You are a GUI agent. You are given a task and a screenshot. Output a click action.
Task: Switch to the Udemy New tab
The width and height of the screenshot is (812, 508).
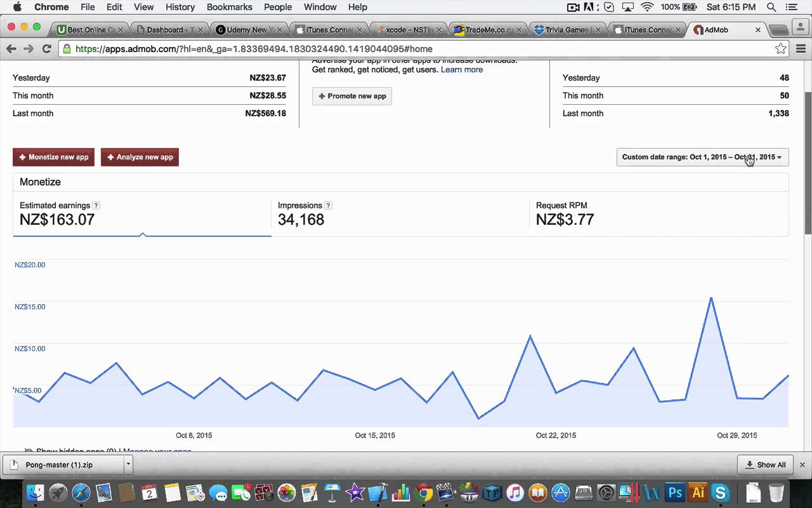[x=249, y=30]
